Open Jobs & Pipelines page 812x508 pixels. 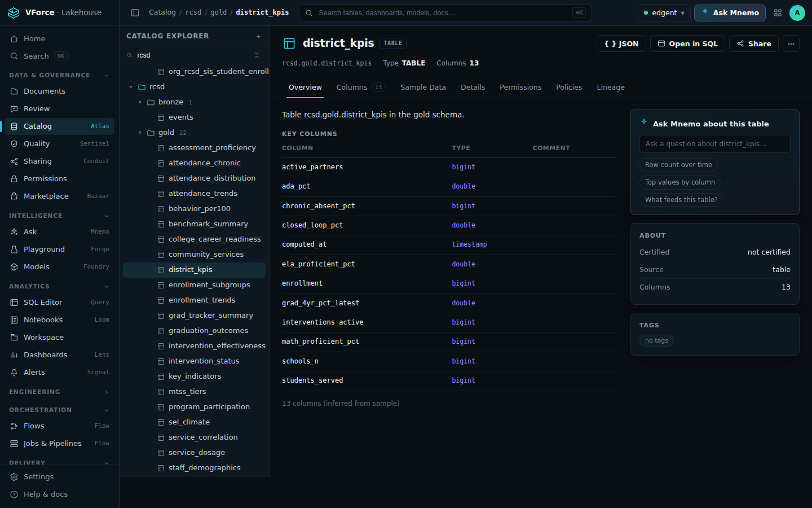click(x=60, y=443)
